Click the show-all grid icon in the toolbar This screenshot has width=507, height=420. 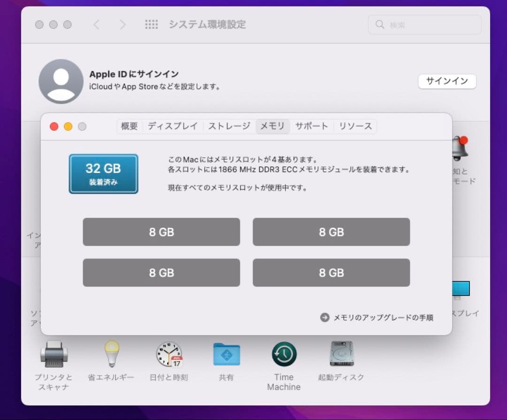pos(151,24)
